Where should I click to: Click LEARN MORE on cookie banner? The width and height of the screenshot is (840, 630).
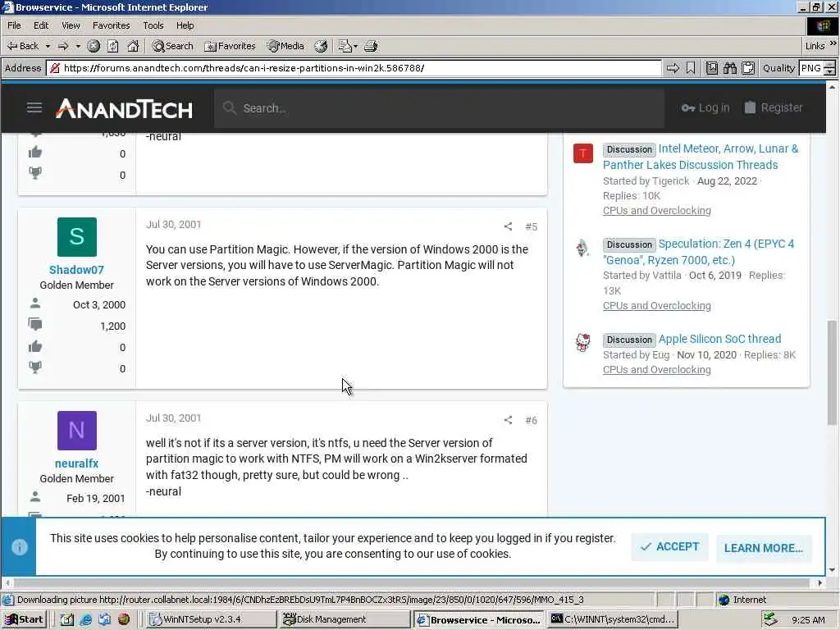click(x=764, y=548)
